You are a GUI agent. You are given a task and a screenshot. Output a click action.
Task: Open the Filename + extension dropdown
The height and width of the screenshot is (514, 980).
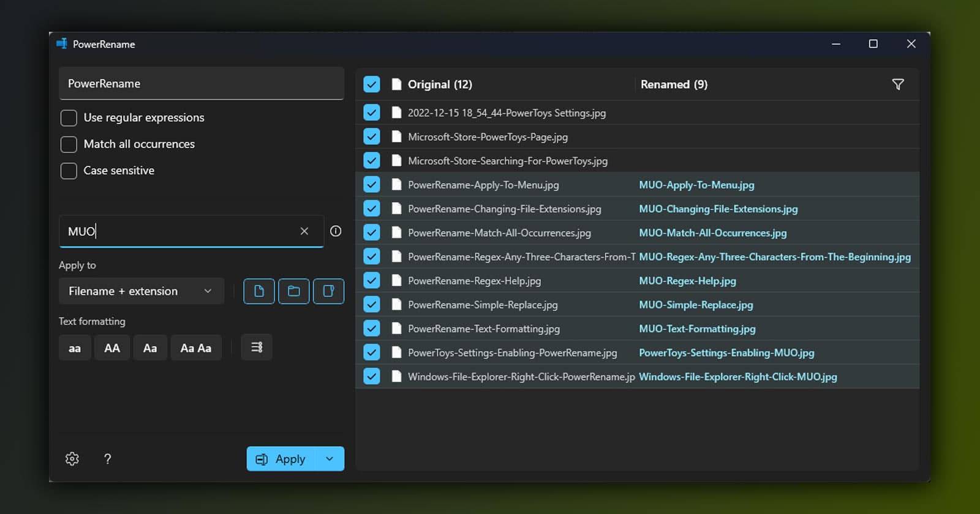141,291
